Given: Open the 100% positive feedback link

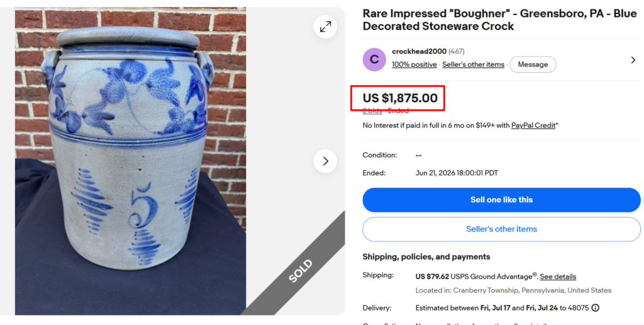Looking at the screenshot, I should [414, 64].
